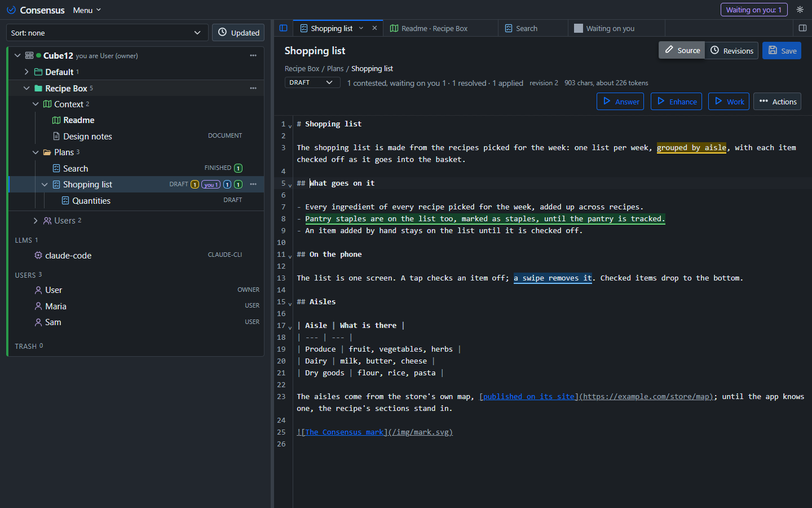Screen dimensions: 812x508
Task: Open the Recipe Box more options ellipsis
Action: click(253, 88)
